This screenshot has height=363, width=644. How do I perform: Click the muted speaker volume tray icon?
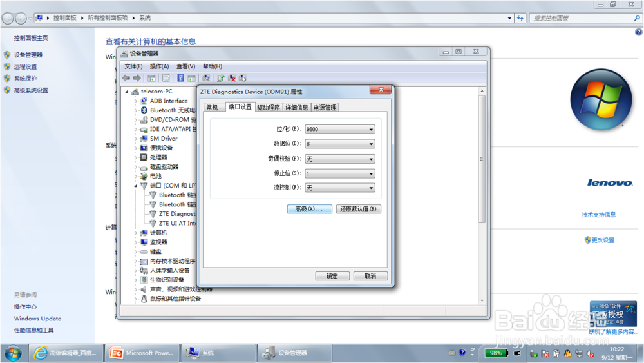(590, 353)
